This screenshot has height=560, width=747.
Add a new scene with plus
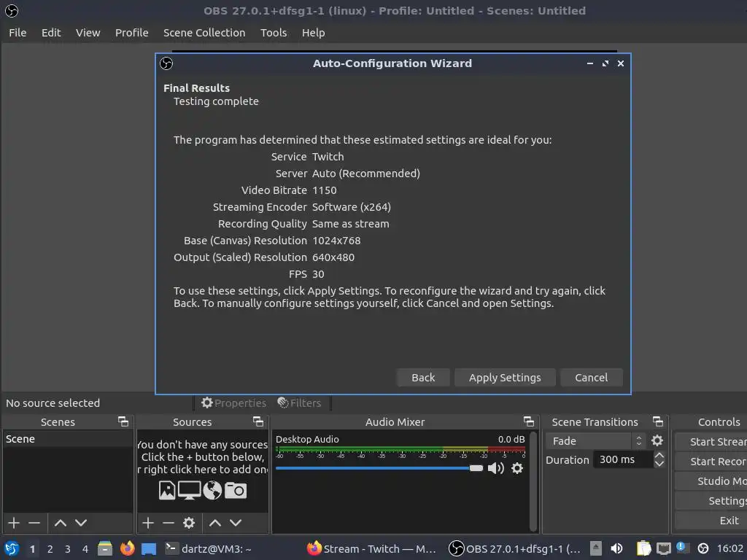click(x=14, y=523)
